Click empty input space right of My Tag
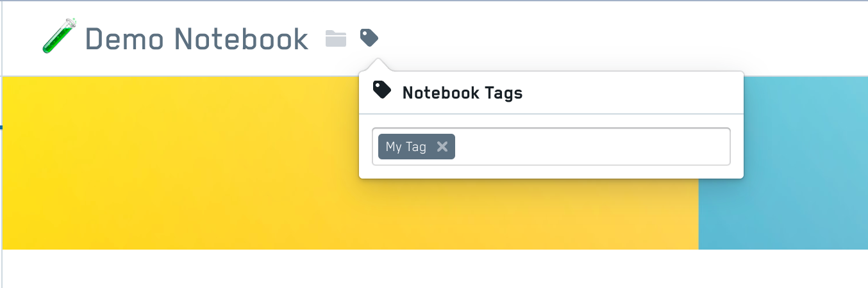 (x=592, y=147)
